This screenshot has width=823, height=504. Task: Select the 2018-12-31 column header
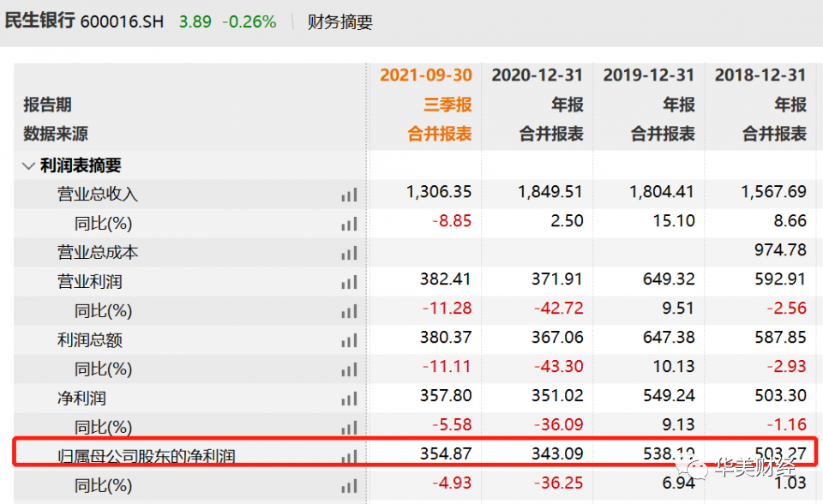pos(760,75)
